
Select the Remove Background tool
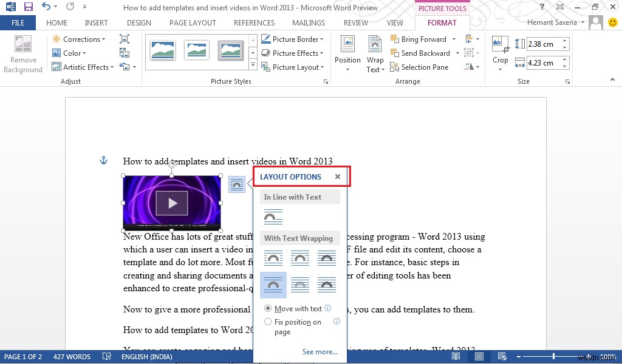click(x=22, y=53)
